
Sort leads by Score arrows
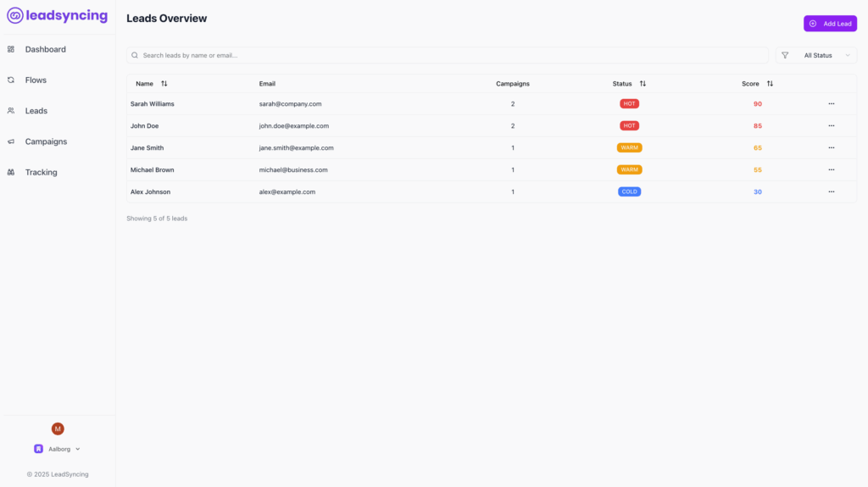tap(770, 84)
